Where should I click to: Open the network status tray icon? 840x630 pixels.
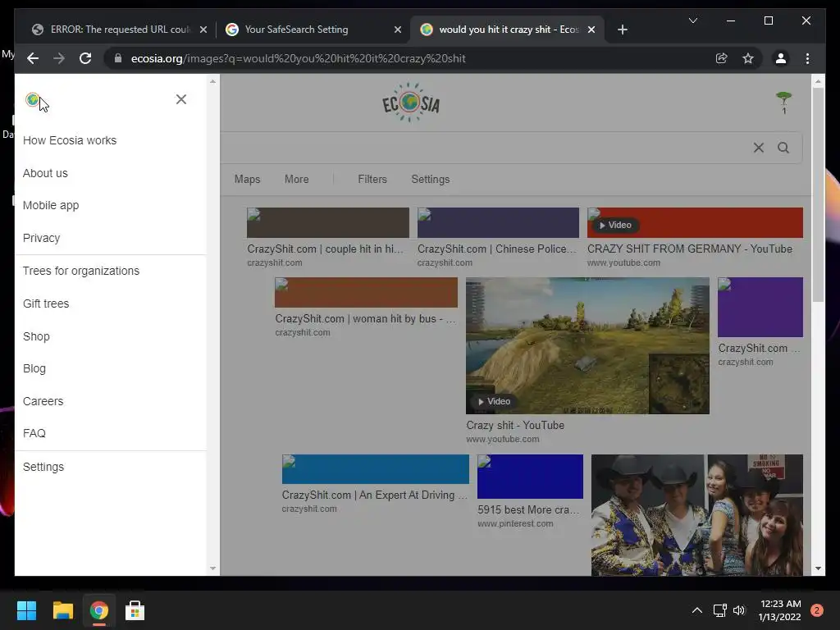pos(719,610)
